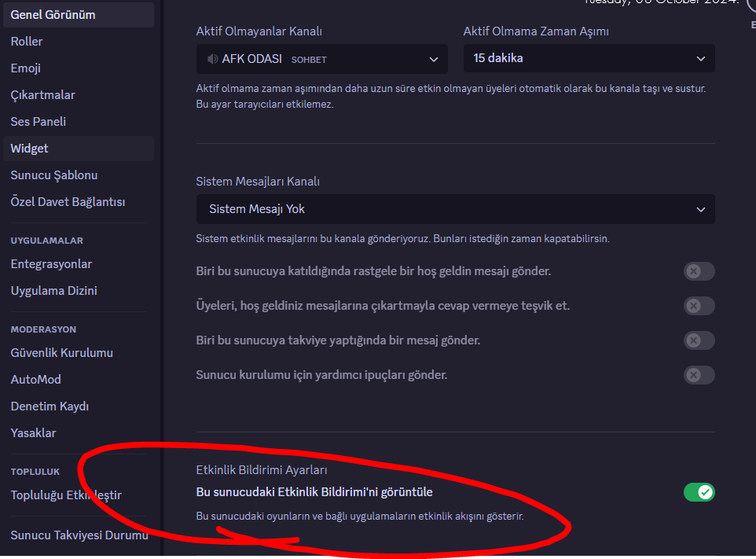
Task: Open Aktif Olmayanlar Kanalı dropdown
Action: (321, 59)
